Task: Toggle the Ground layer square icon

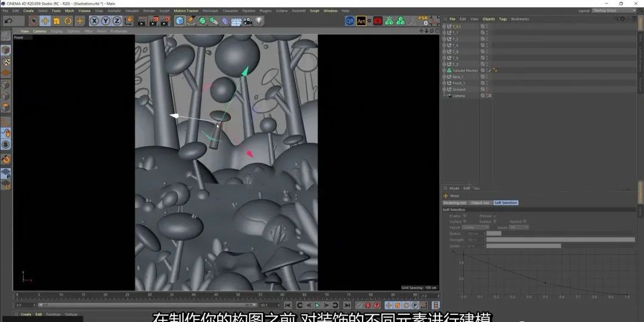Action: click(x=482, y=89)
